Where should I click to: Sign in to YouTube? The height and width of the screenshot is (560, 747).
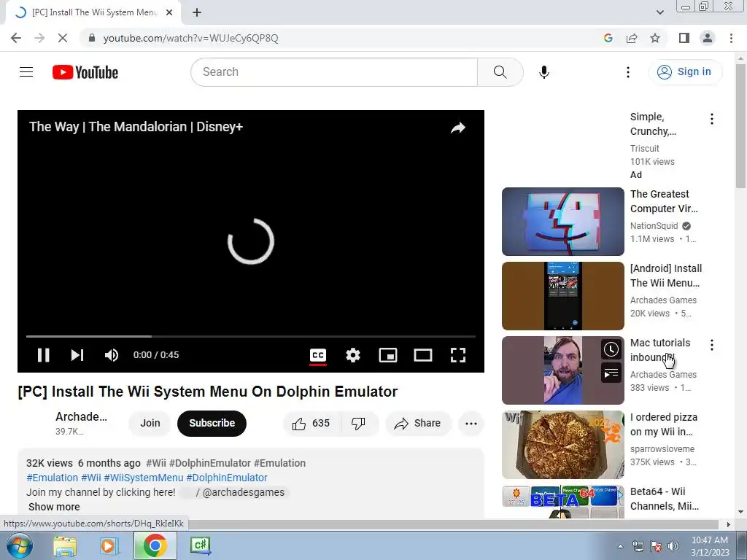tap(684, 72)
